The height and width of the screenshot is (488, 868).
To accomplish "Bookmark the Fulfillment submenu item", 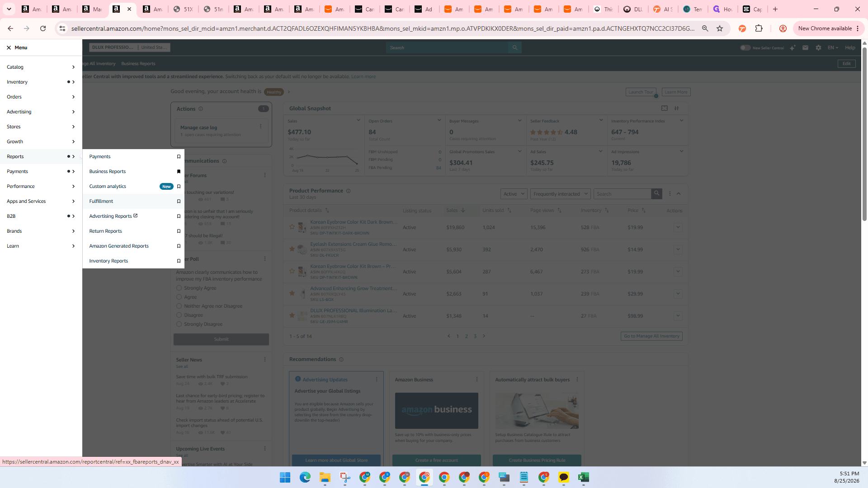I will [x=179, y=202].
